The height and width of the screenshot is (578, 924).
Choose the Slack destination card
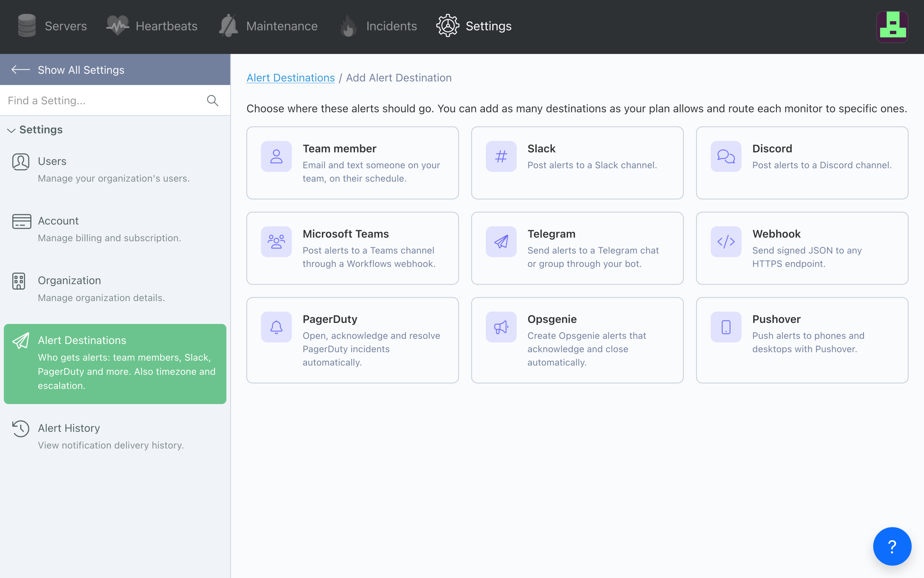tap(577, 163)
